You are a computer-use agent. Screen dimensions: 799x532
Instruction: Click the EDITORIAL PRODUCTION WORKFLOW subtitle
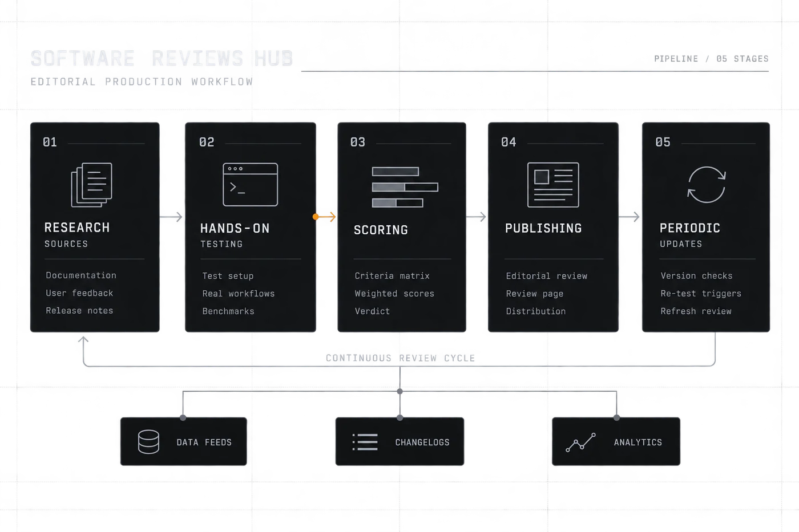pos(142,82)
